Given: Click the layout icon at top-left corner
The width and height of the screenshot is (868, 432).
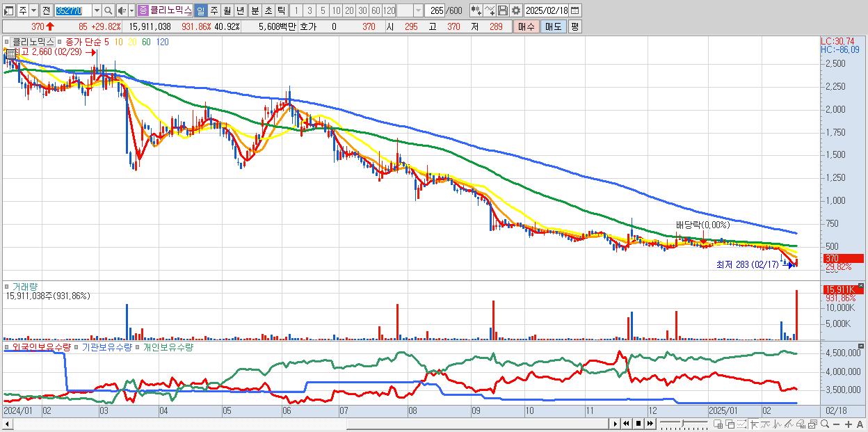Looking at the screenshot, I should click(9, 10).
